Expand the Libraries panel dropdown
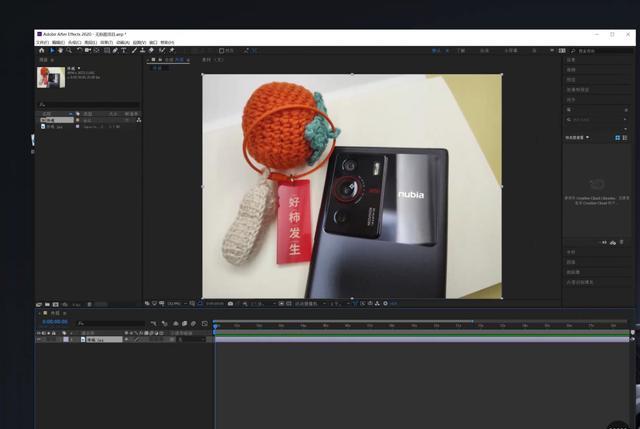This screenshot has width=640, height=429. (588, 137)
